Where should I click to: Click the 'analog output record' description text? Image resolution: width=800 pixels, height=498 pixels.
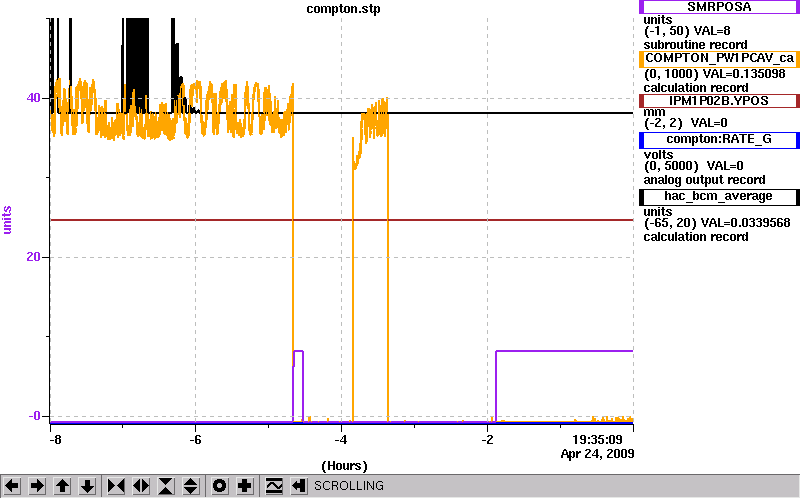[704, 180]
